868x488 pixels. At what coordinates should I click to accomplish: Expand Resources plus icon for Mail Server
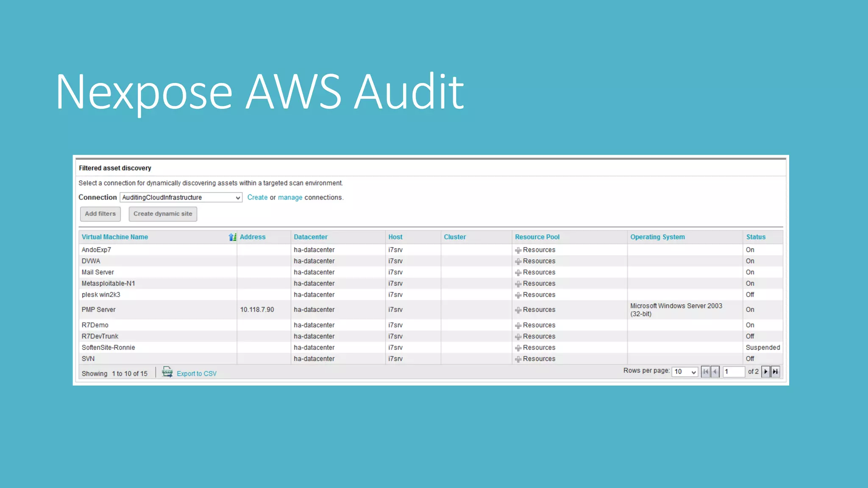click(518, 273)
